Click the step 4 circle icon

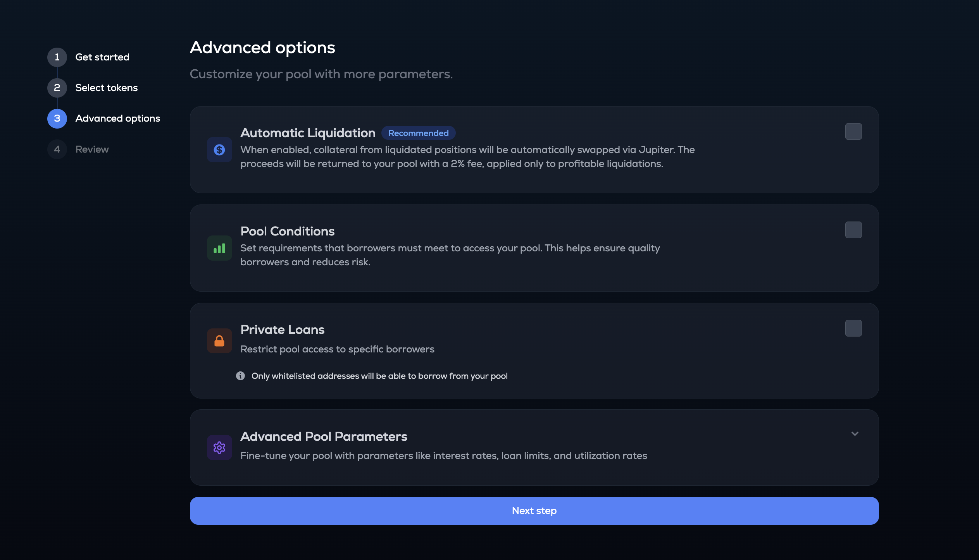57,149
